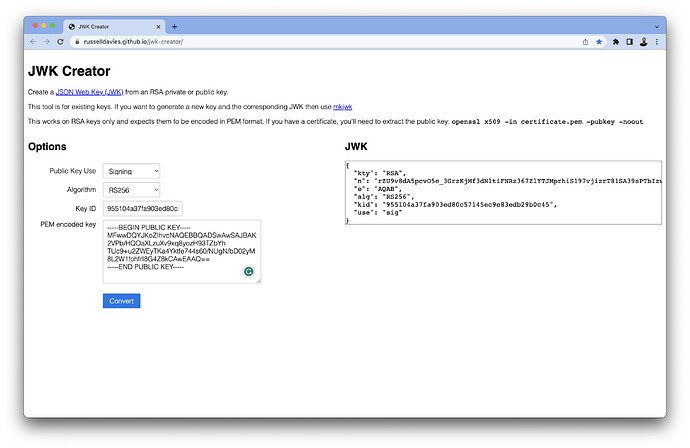690x448 pixels.
Task: Click the Options heading
Action: 47,147
